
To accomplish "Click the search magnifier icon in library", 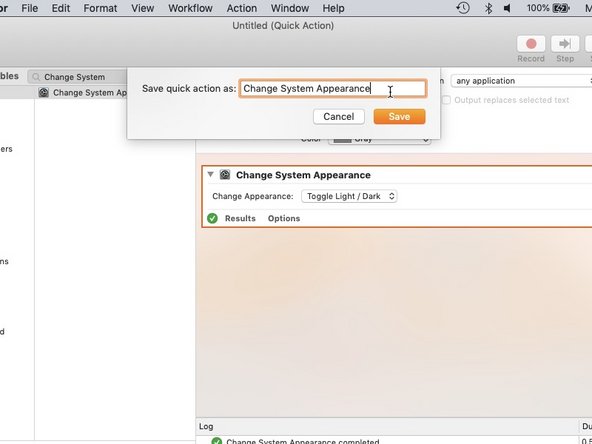I will point(36,77).
